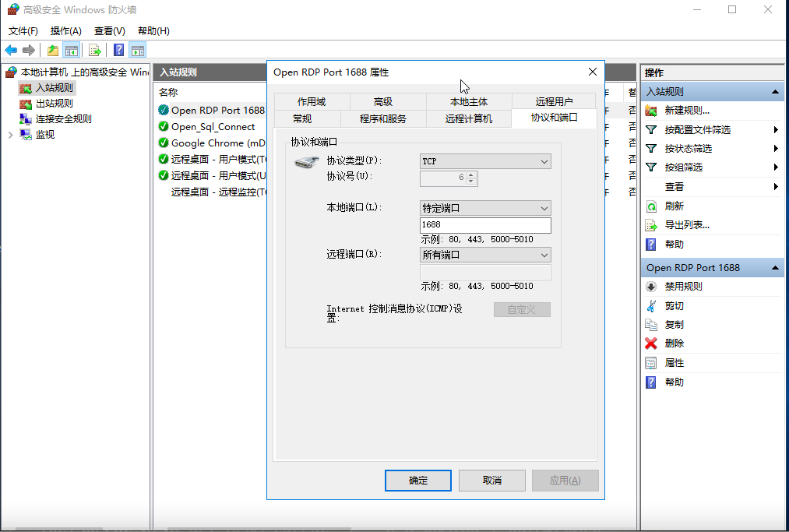Open the 远程端口 所有端口 dropdown
789x532 pixels.
tap(485, 255)
